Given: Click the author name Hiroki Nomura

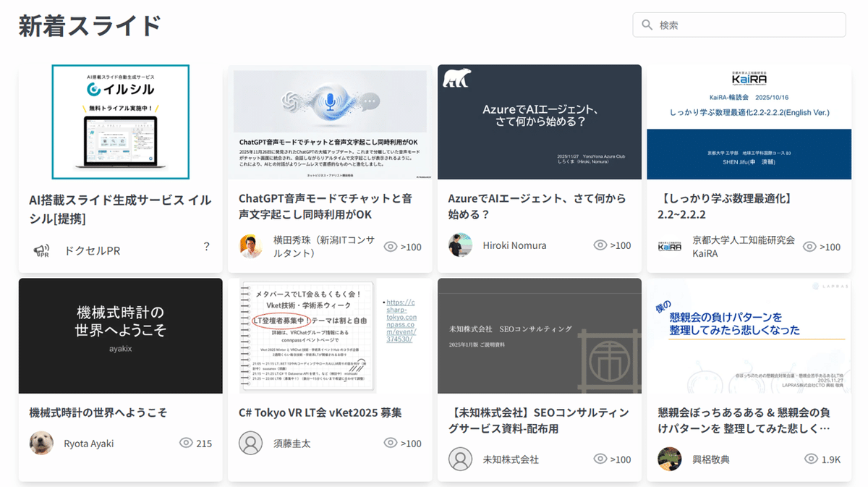Looking at the screenshot, I should point(516,245).
